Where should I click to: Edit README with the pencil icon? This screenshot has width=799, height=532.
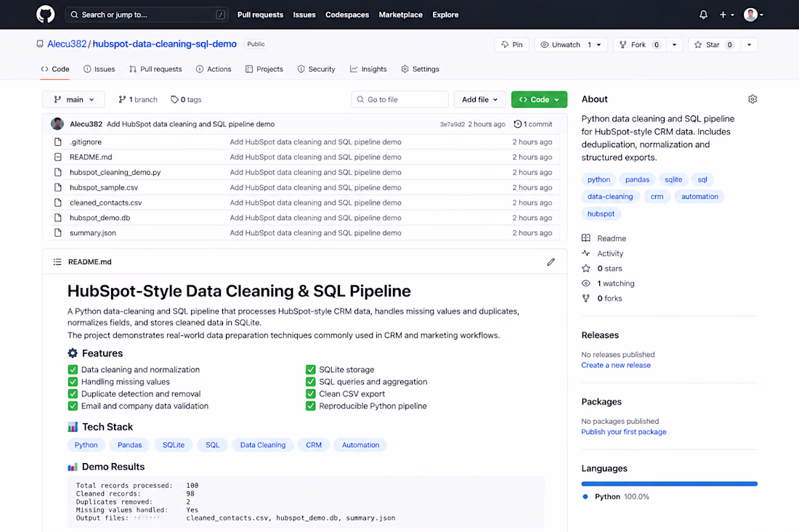tap(551, 262)
